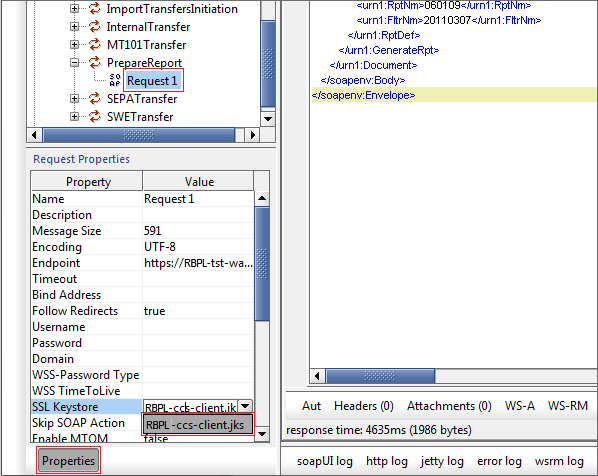The height and width of the screenshot is (476, 598).
Task: Click XML editor horizontal scrollbar left arrow
Action: pyautogui.click(x=317, y=376)
